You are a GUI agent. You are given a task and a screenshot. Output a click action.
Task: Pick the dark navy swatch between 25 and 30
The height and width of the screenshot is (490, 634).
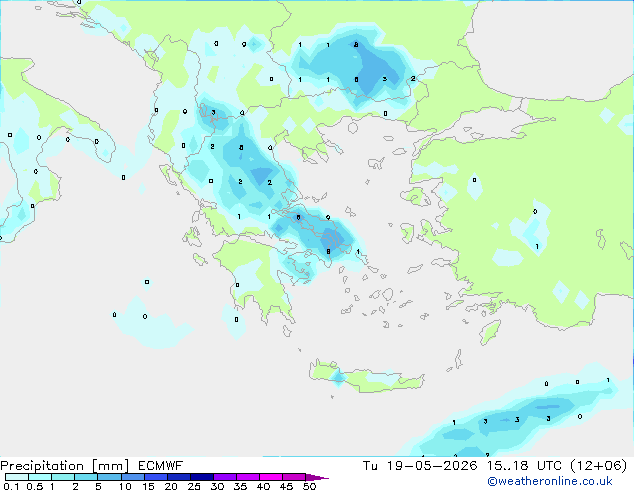tap(202, 477)
